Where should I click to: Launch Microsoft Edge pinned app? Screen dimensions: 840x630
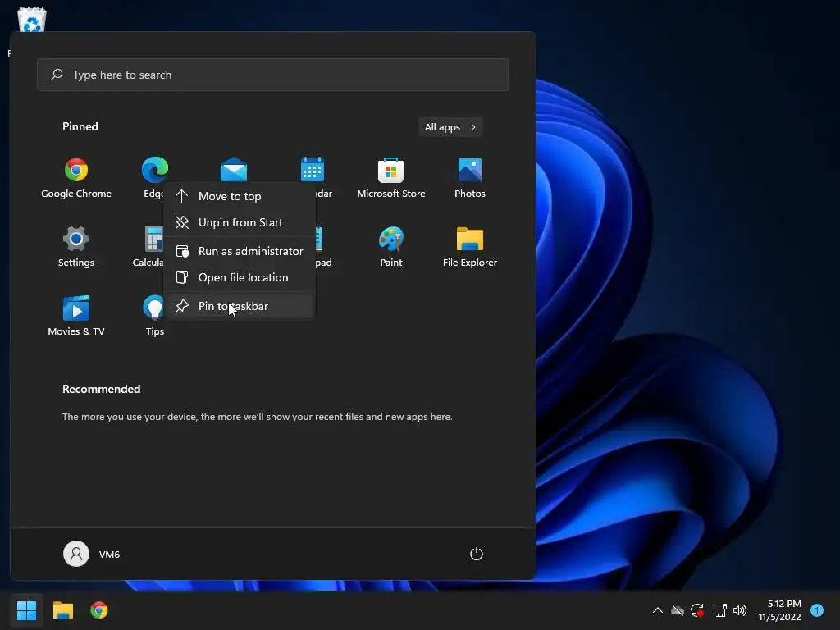pos(154,171)
